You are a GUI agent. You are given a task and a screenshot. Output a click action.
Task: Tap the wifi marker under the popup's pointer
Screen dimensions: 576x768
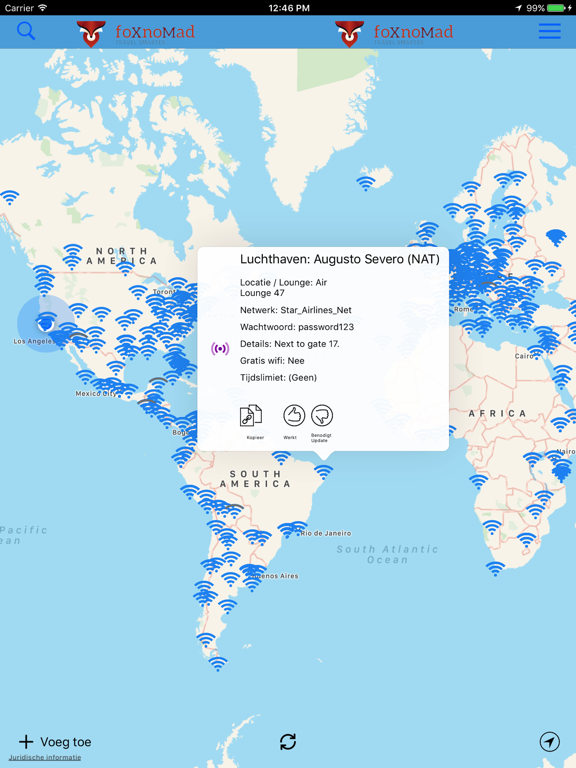pos(323,472)
